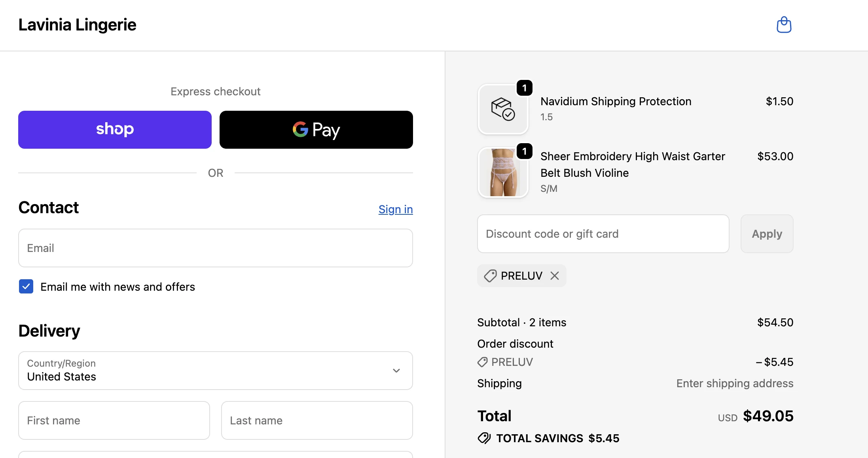Focus the Discount code or gift card field
Image resolution: width=868 pixels, height=458 pixels.
[x=603, y=234]
